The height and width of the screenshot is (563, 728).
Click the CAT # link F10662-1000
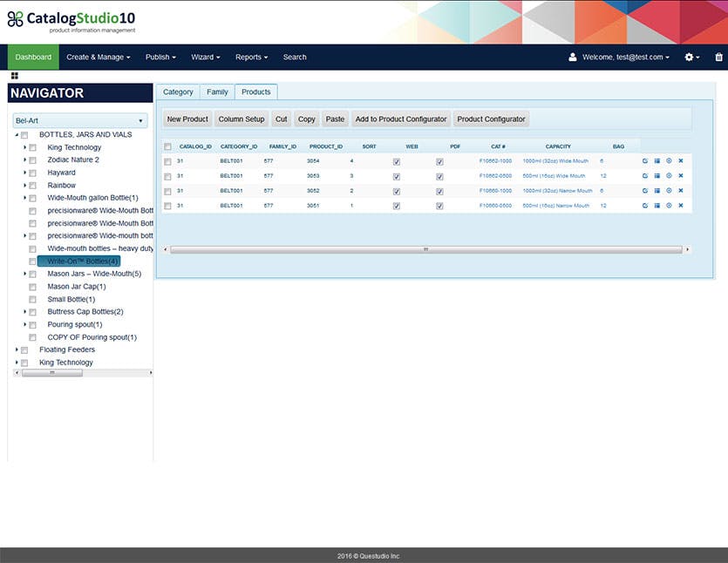click(495, 161)
